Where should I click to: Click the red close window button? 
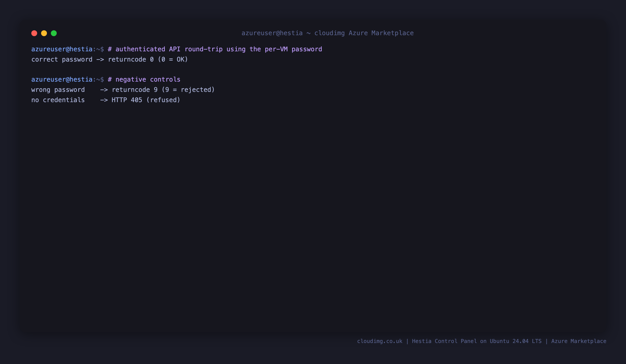point(34,33)
